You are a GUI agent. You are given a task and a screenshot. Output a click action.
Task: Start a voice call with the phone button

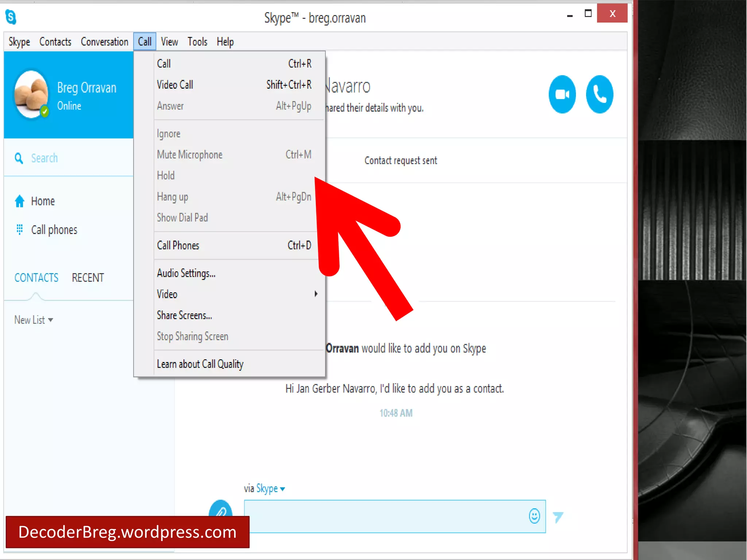[599, 94]
